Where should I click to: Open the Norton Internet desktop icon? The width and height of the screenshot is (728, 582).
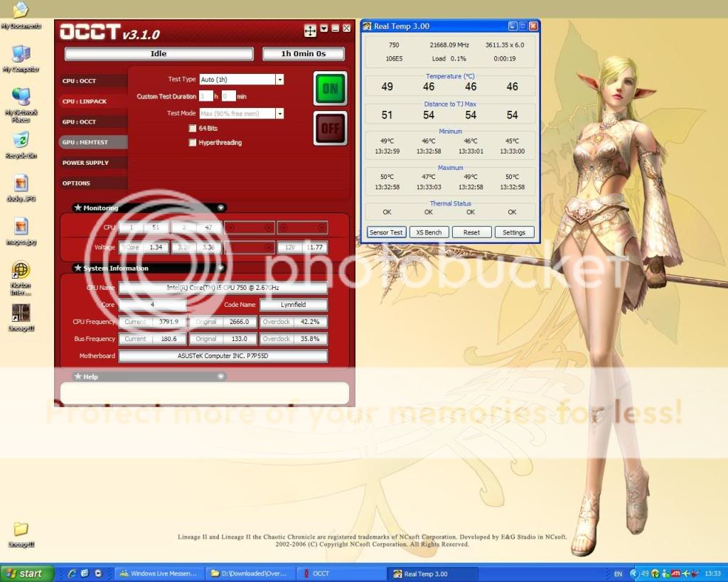pyautogui.click(x=21, y=271)
